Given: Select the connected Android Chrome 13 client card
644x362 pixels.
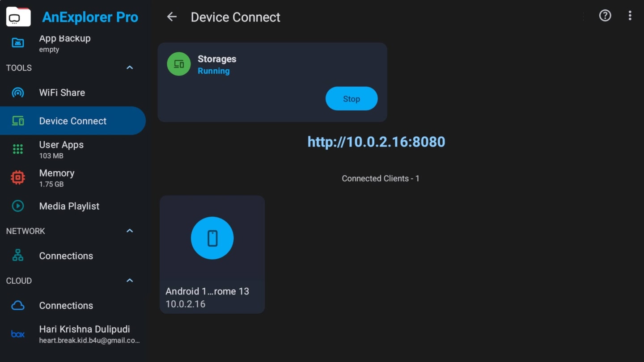Looking at the screenshot, I should pos(212,254).
